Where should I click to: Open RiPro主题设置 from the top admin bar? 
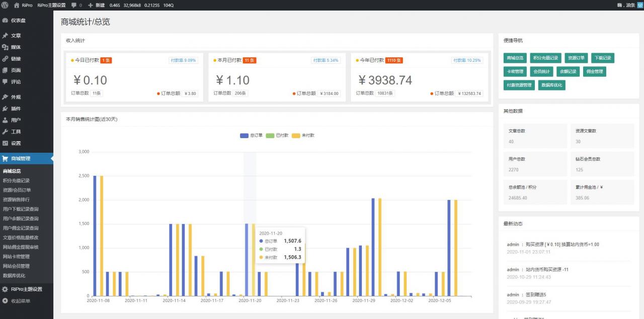[50, 5]
